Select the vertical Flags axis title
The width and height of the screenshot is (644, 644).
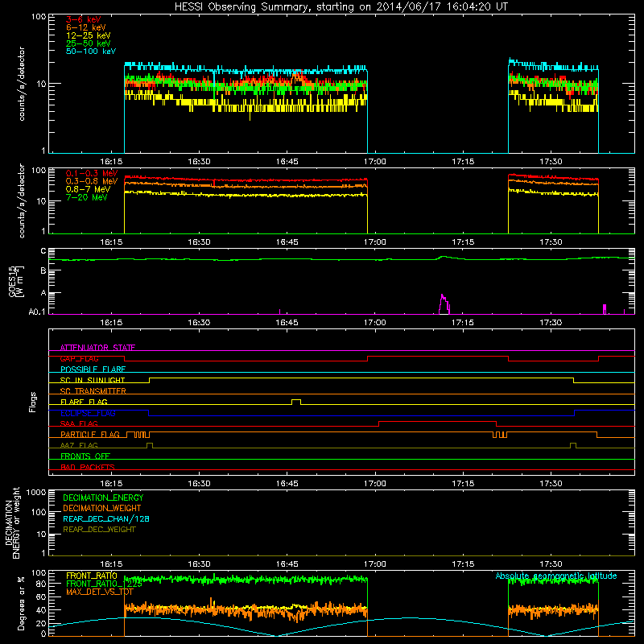click(x=33, y=402)
